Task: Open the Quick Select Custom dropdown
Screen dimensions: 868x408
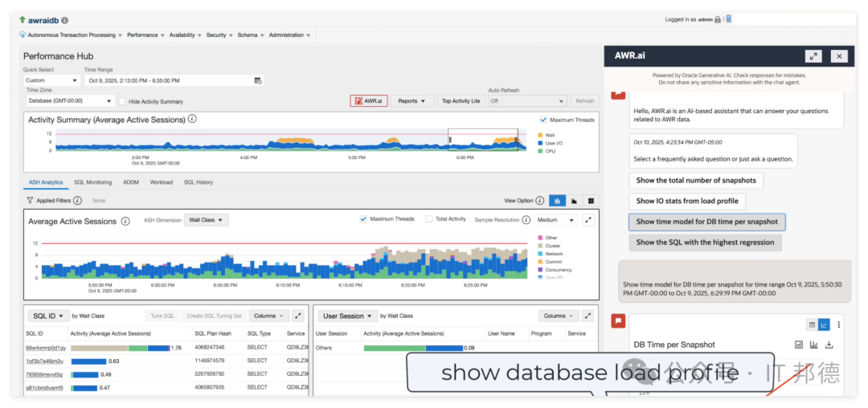Action: 51,80
